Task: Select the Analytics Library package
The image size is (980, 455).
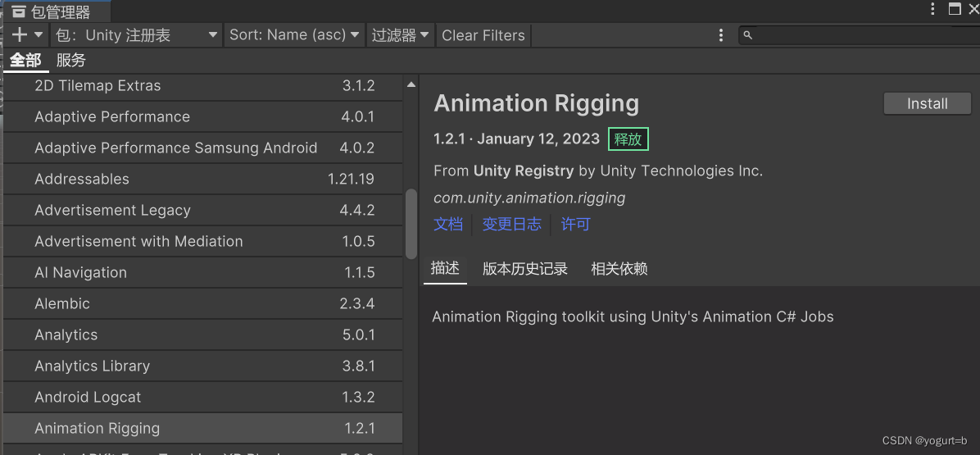Action: [203, 366]
